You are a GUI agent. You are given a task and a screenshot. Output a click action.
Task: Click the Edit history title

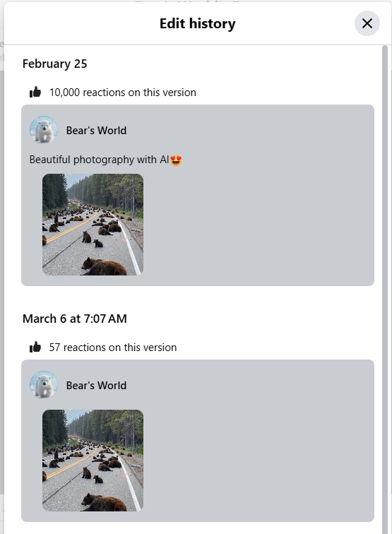pyautogui.click(x=198, y=23)
